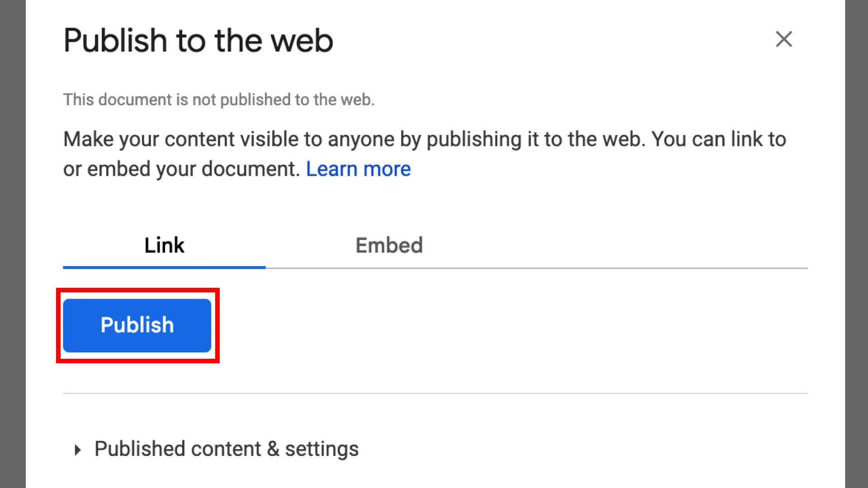Click the blue underline beneath Link tab

pyautogui.click(x=164, y=267)
